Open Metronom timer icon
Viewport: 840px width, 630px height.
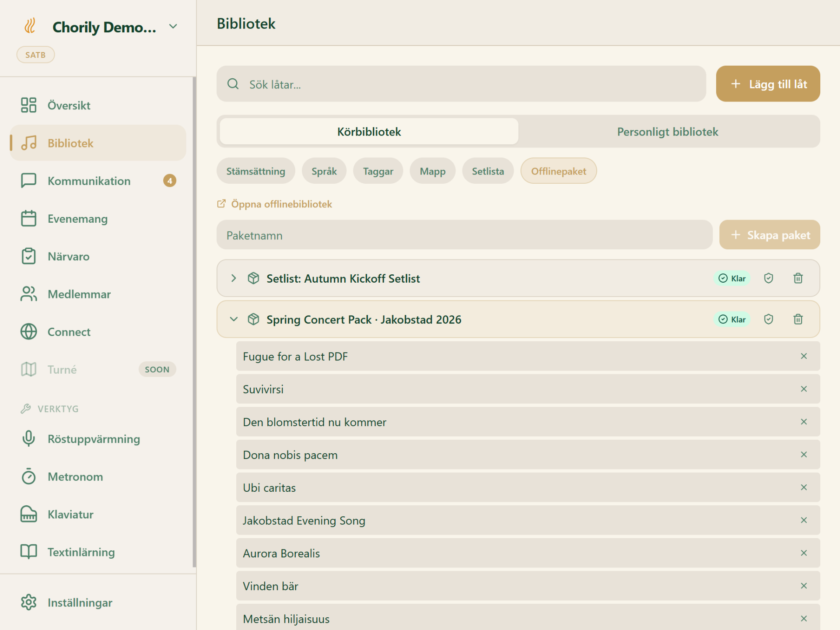[x=28, y=476]
